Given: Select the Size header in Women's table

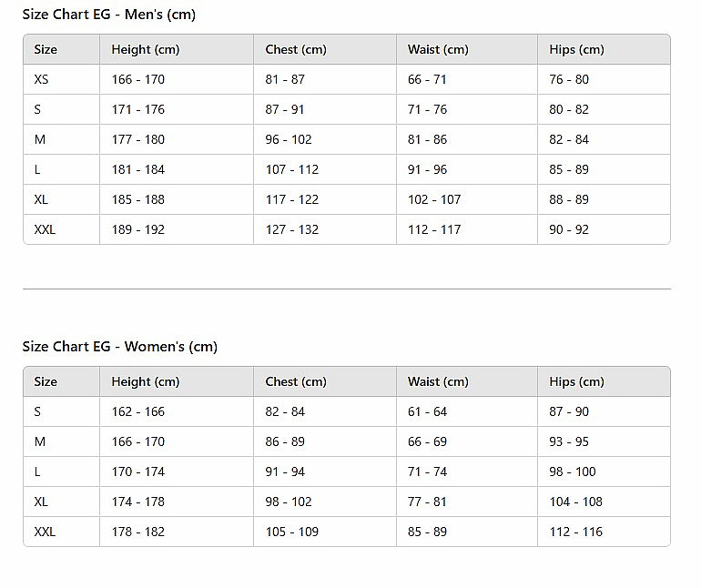Looking at the screenshot, I should 46,381.
